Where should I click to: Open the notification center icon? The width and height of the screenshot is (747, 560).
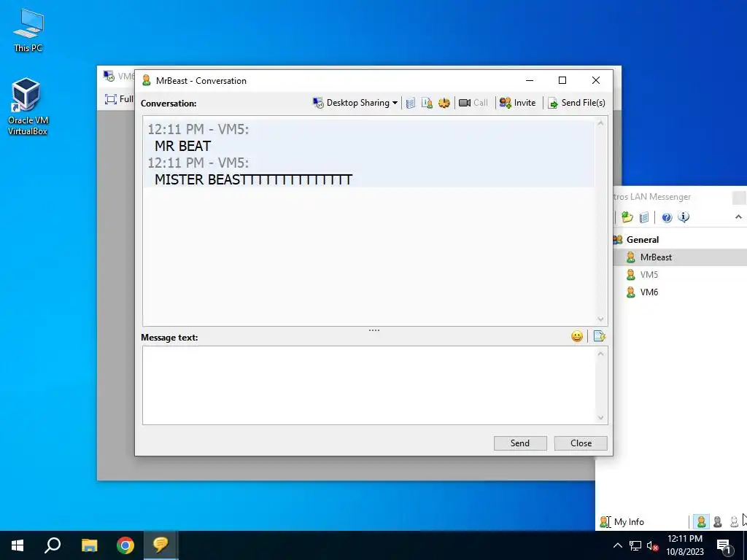[724, 546]
